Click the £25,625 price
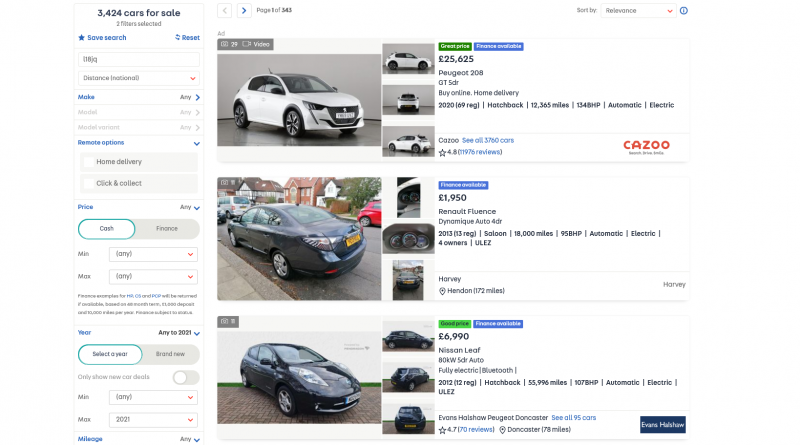 tap(456, 59)
